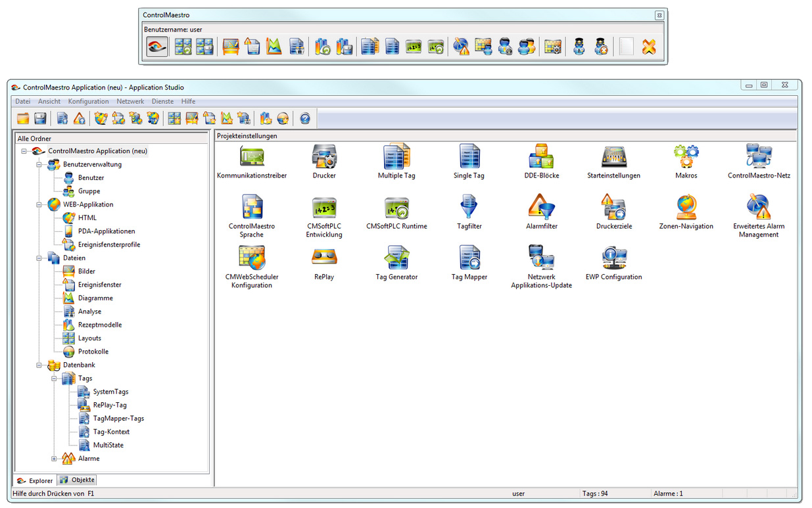This screenshot has width=812, height=508.
Task: Open the Zonen-Navigation globe icon
Action: coord(686,206)
